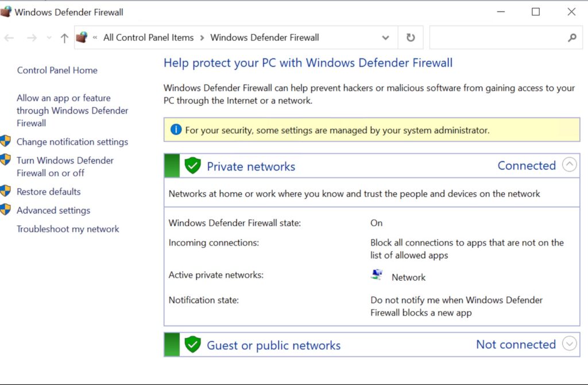The height and width of the screenshot is (385, 588).
Task: Expand the Guest or public networks section
Action: (569, 344)
